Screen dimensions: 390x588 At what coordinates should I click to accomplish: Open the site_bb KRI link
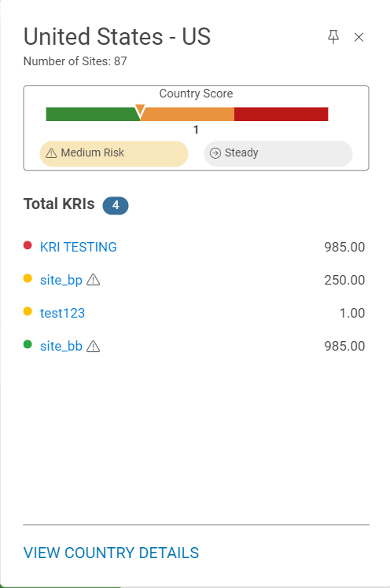[61, 346]
